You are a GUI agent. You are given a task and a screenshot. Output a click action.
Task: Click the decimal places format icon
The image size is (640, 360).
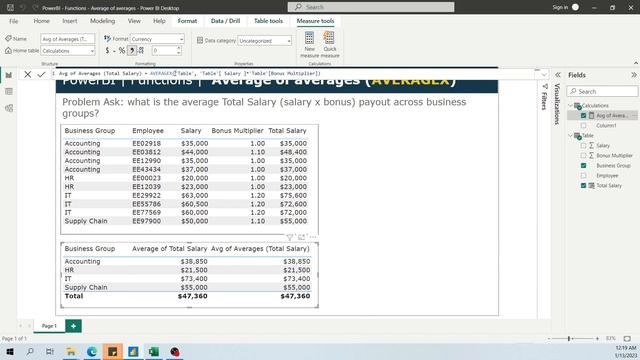(x=141, y=51)
